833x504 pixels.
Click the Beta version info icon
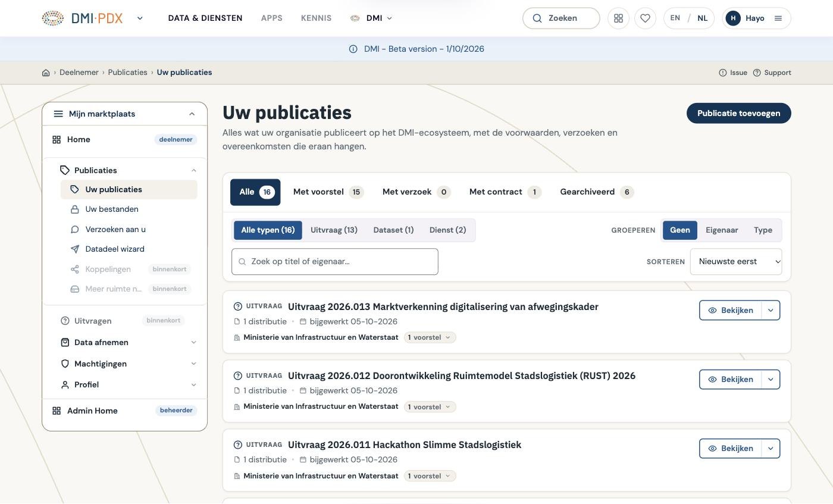pyautogui.click(x=353, y=49)
